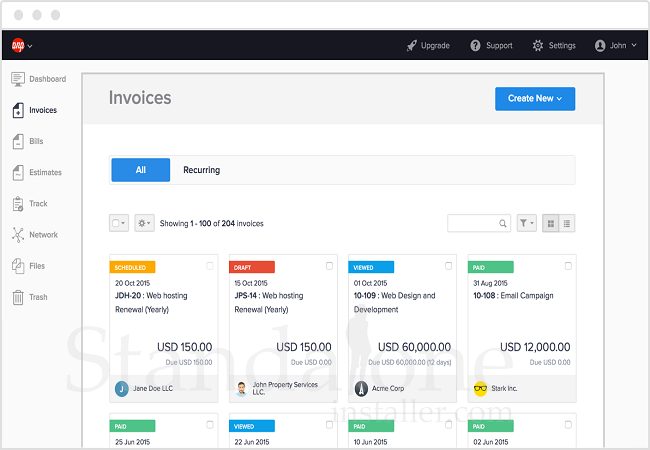Open Network in the sidebar
The width and height of the screenshot is (650, 450).
[44, 235]
